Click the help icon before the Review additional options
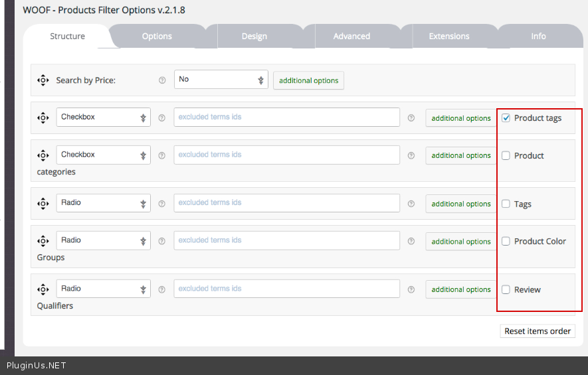Viewport: 588px width, 375px height. pyautogui.click(x=411, y=289)
